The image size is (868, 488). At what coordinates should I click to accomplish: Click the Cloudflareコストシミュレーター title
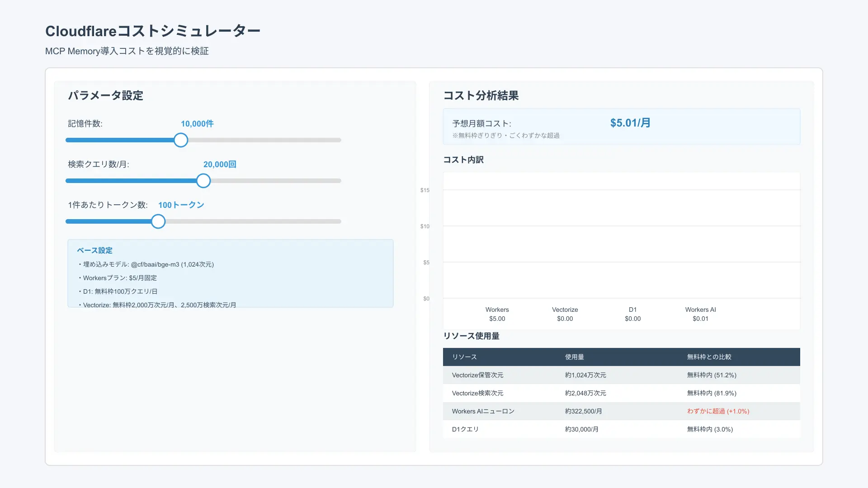coord(153,31)
